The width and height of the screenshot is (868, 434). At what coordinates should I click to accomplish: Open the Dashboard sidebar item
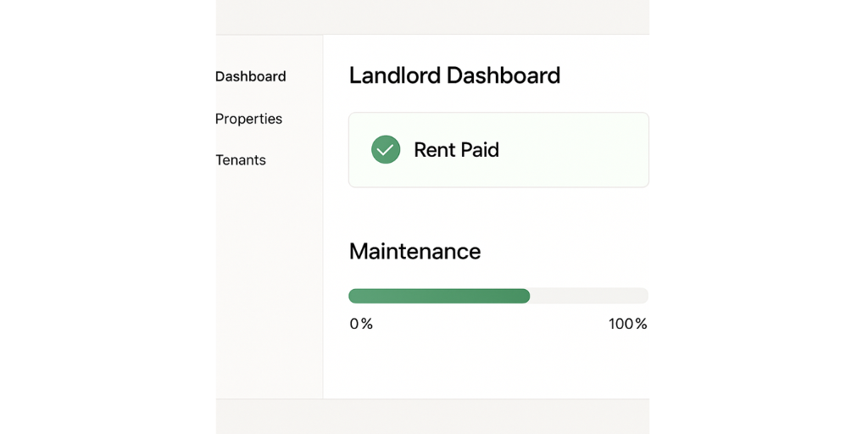coord(251,76)
